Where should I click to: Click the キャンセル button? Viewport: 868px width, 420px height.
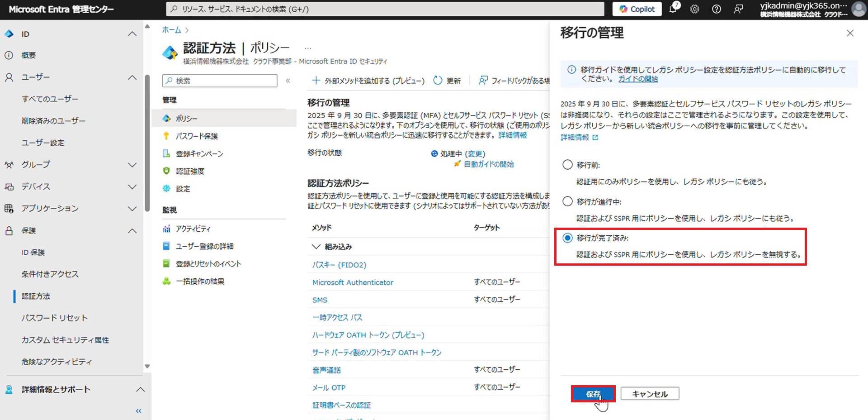tap(650, 394)
